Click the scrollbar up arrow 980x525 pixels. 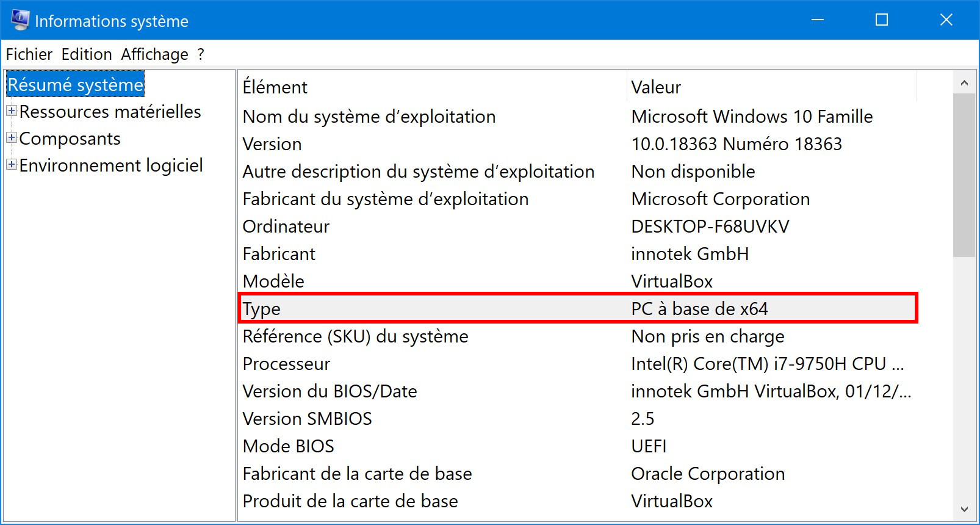(964, 82)
